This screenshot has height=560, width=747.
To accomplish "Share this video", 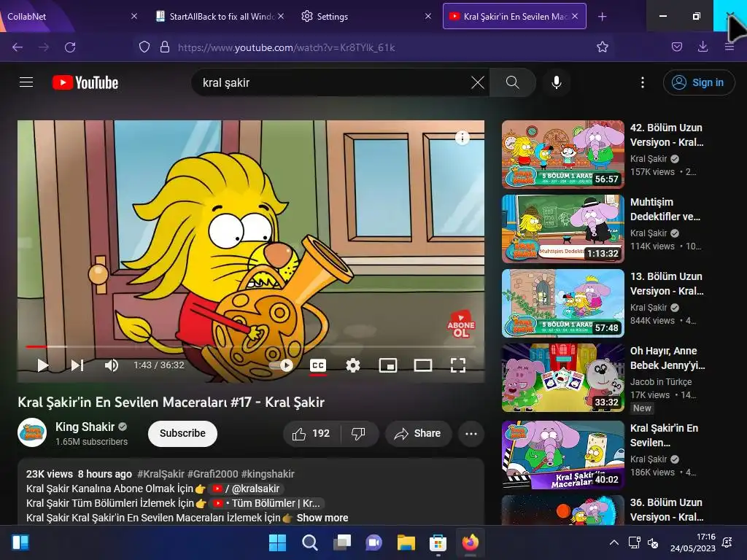I will (418, 434).
